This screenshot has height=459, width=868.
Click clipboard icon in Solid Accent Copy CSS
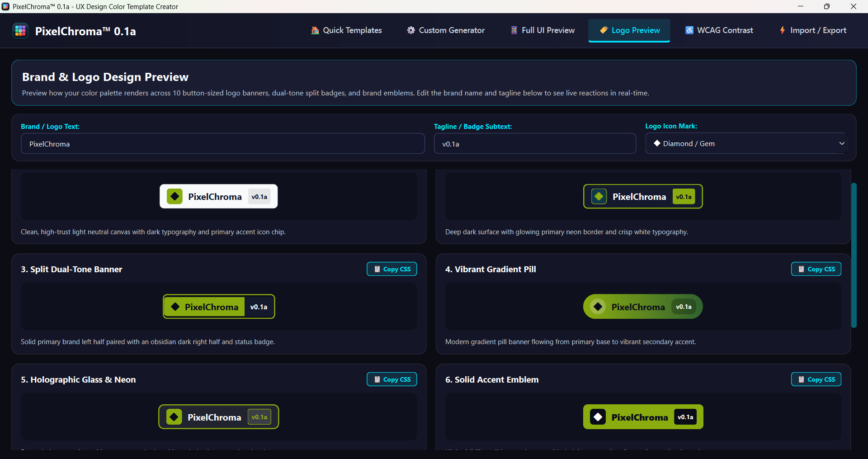pyautogui.click(x=802, y=379)
